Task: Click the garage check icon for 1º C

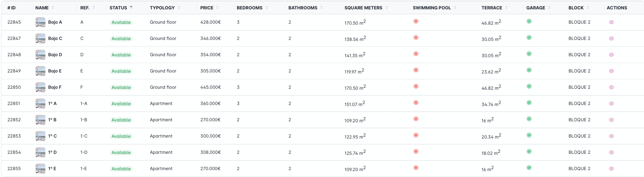Action: tap(529, 135)
